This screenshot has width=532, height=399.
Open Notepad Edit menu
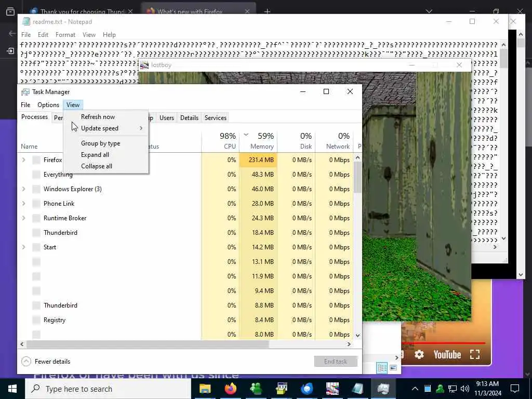pos(43,35)
